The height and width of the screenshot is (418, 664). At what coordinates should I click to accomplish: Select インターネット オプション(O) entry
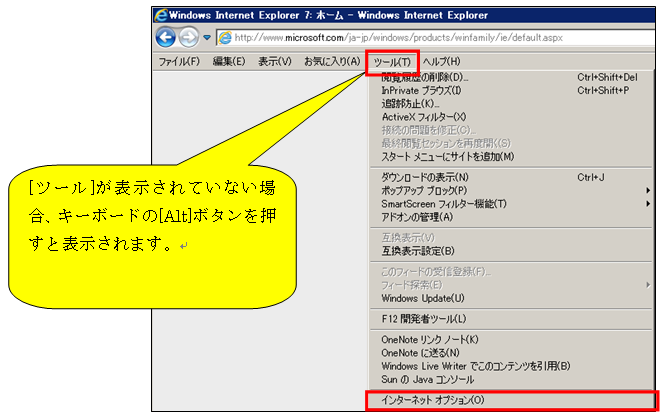pos(511,400)
